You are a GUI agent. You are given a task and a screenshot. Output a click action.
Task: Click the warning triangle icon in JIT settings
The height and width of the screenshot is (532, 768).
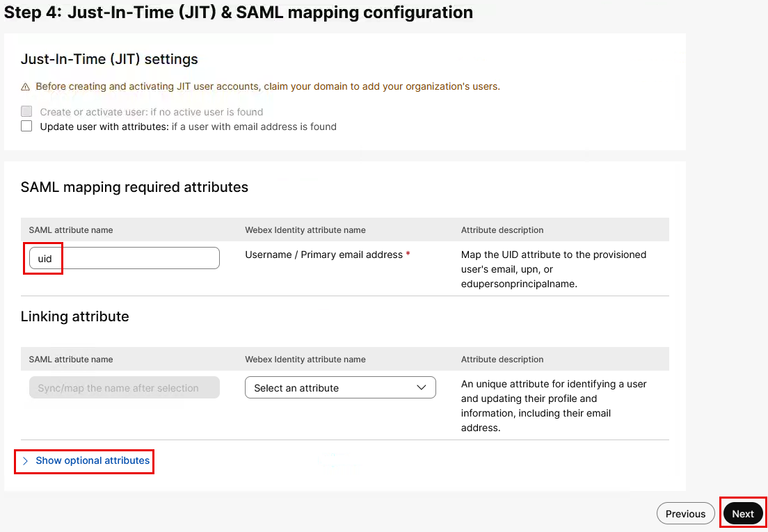click(x=26, y=87)
